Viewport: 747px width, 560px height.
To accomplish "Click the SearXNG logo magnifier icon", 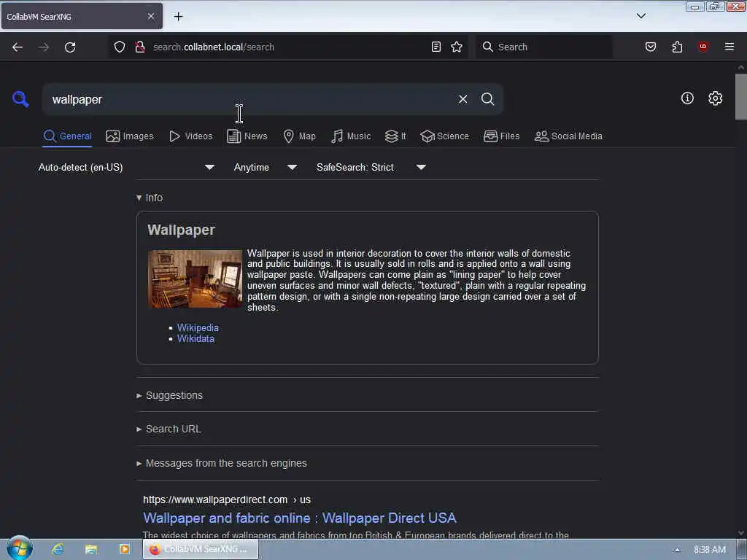I will click(20, 99).
